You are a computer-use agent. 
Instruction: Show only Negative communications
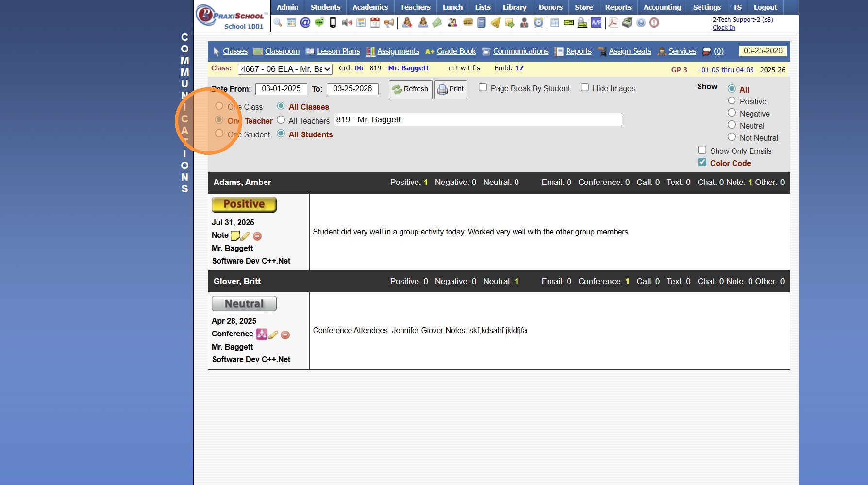coord(732,113)
